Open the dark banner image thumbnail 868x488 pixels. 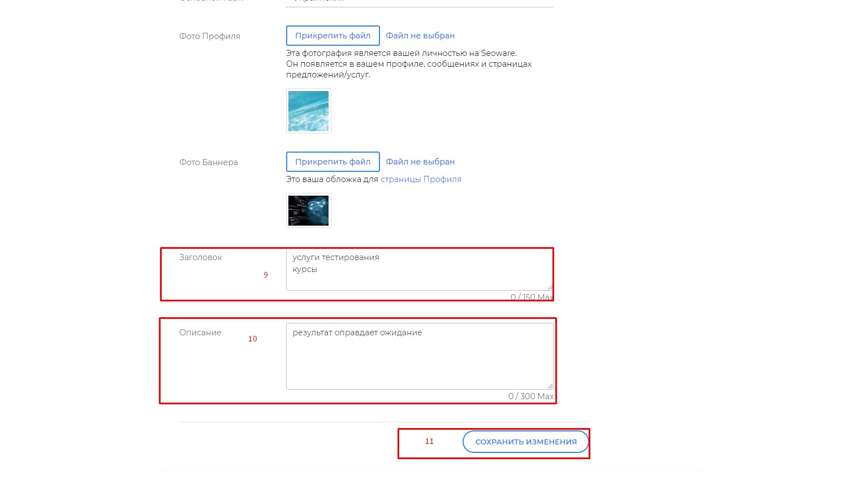[308, 210]
